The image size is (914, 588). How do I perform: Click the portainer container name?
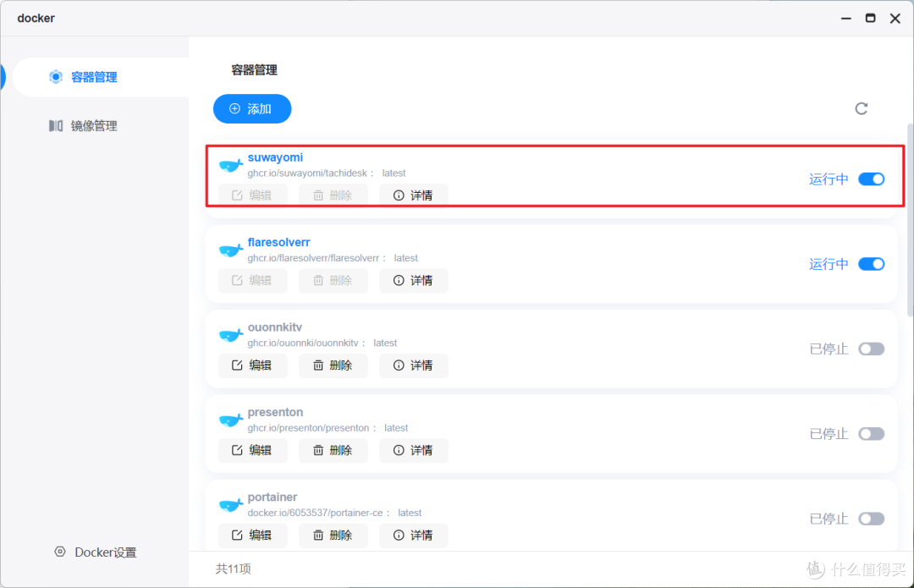click(273, 497)
